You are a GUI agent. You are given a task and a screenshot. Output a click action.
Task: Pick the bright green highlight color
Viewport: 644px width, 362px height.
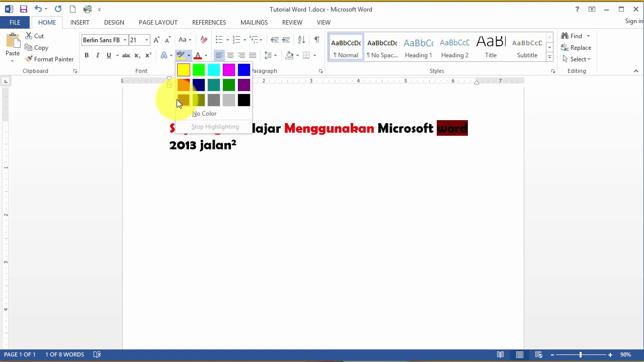tap(199, 70)
